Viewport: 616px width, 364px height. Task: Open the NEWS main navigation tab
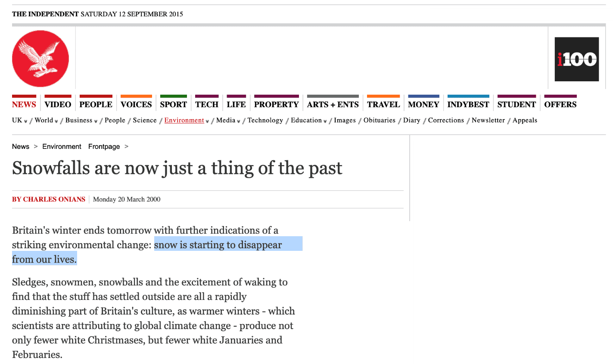[x=24, y=105]
